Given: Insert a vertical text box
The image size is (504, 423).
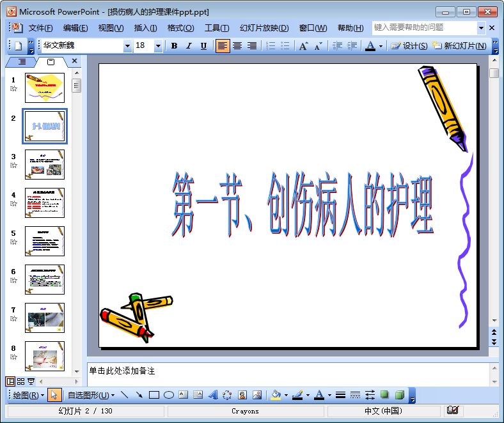Looking at the screenshot, I should (198, 395).
